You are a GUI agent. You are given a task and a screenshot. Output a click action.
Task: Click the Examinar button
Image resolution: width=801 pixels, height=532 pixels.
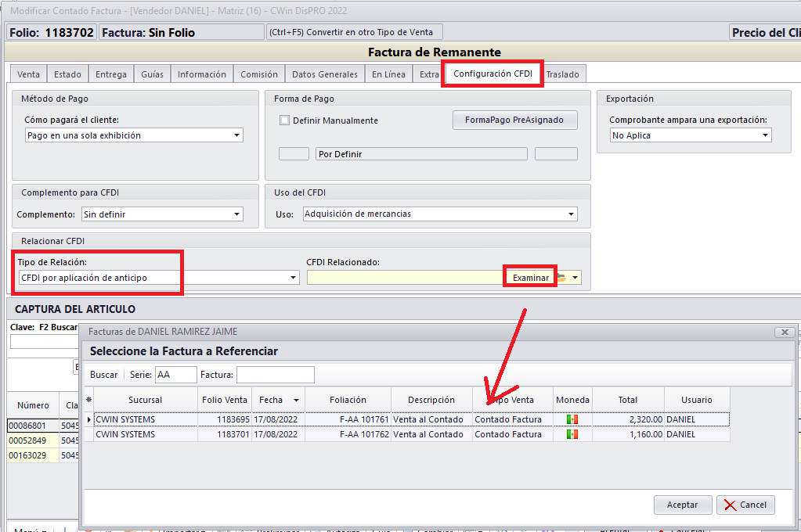tap(530, 278)
